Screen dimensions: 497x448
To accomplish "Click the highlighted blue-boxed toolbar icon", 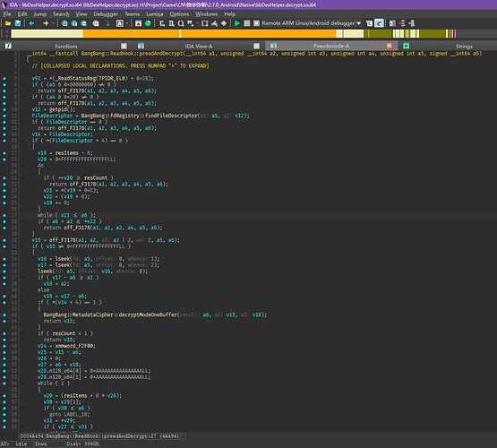I will pyautogui.click(x=379, y=23).
